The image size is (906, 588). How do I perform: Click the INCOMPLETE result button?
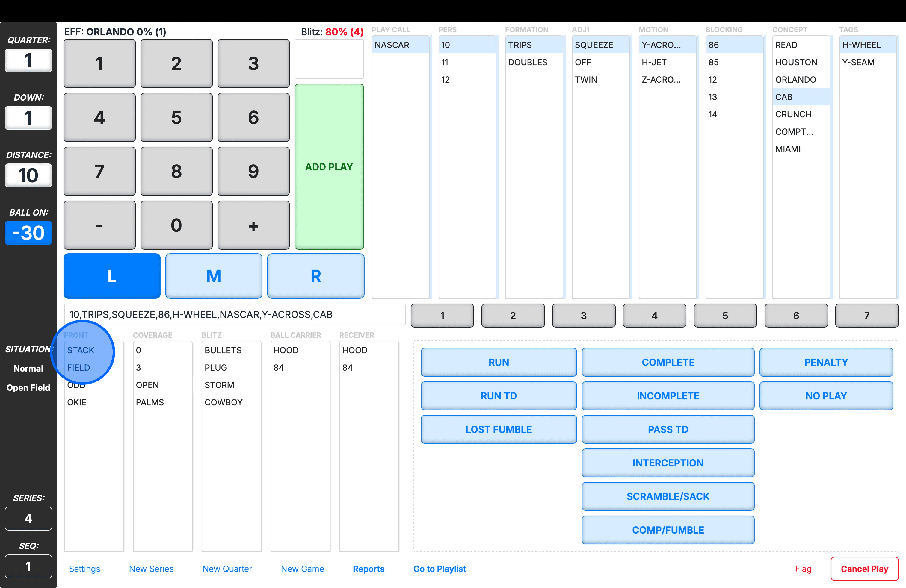coord(668,395)
